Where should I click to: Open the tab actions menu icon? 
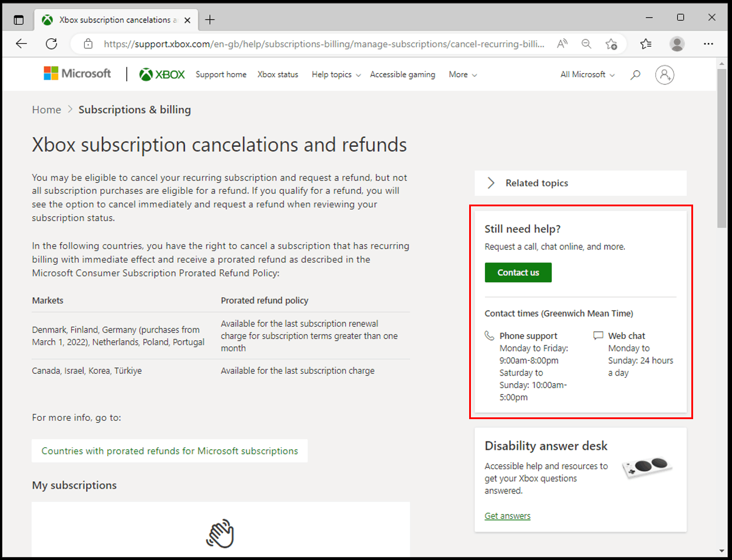click(19, 20)
